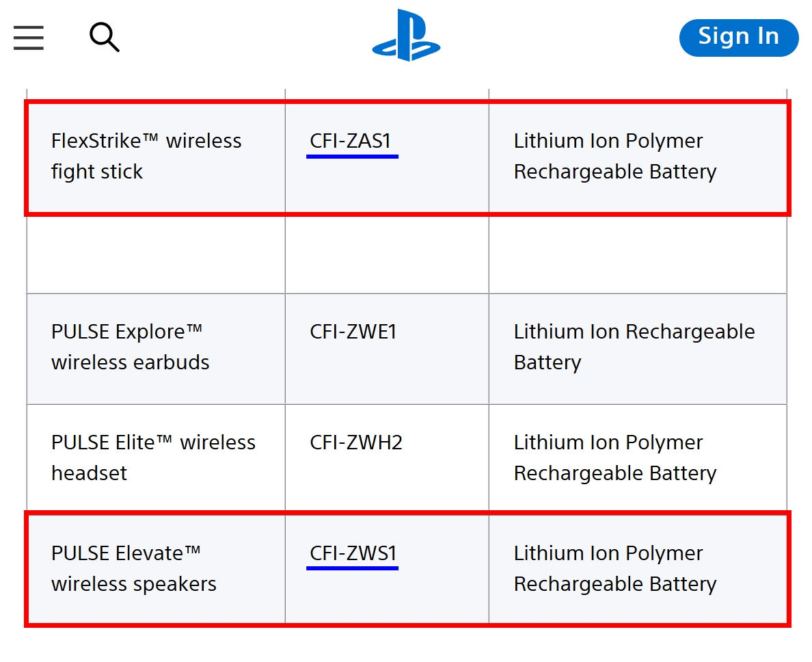
Task: Click the partially visible cell above CFI-ZAS1
Action: point(387,94)
